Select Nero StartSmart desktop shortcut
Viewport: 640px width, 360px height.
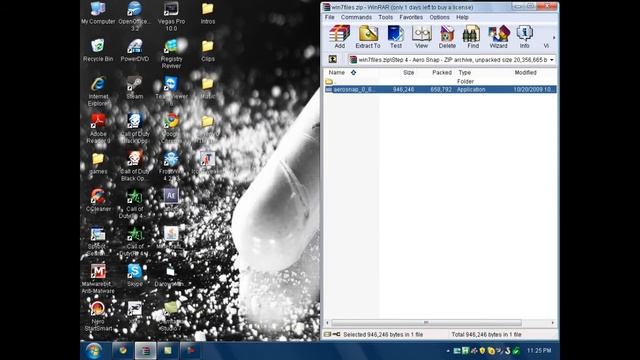pyautogui.click(x=98, y=316)
